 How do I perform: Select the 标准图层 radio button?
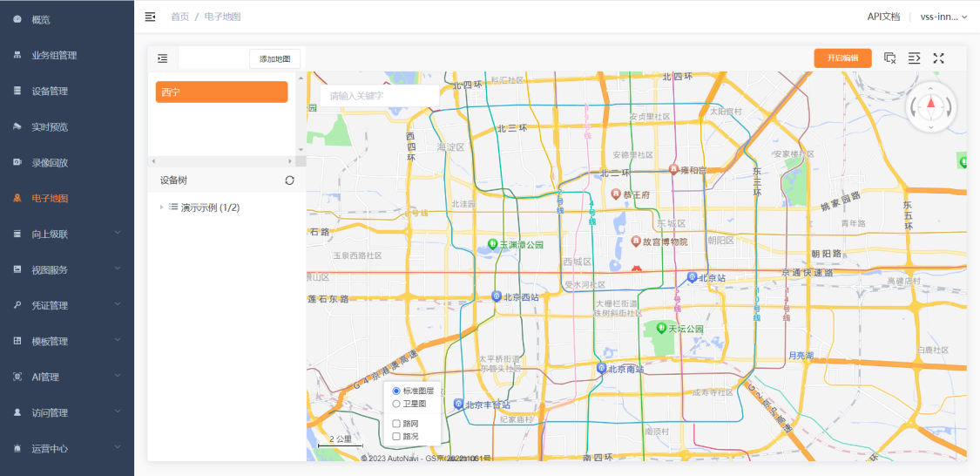[x=396, y=391]
